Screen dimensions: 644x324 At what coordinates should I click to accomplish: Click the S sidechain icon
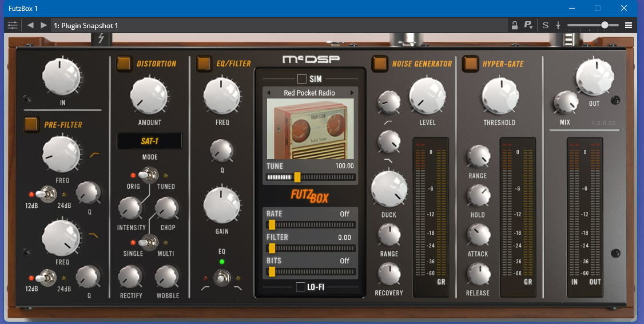546,26
